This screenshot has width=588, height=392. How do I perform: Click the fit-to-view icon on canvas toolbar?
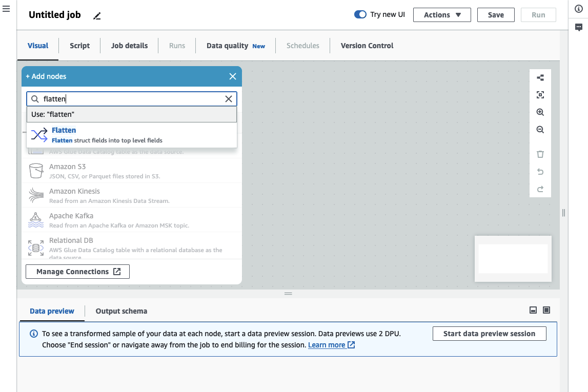click(540, 95)
